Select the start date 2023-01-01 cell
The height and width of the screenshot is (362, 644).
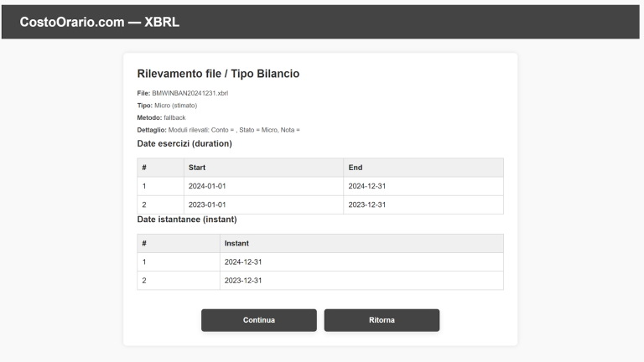(x=207, y=204)
